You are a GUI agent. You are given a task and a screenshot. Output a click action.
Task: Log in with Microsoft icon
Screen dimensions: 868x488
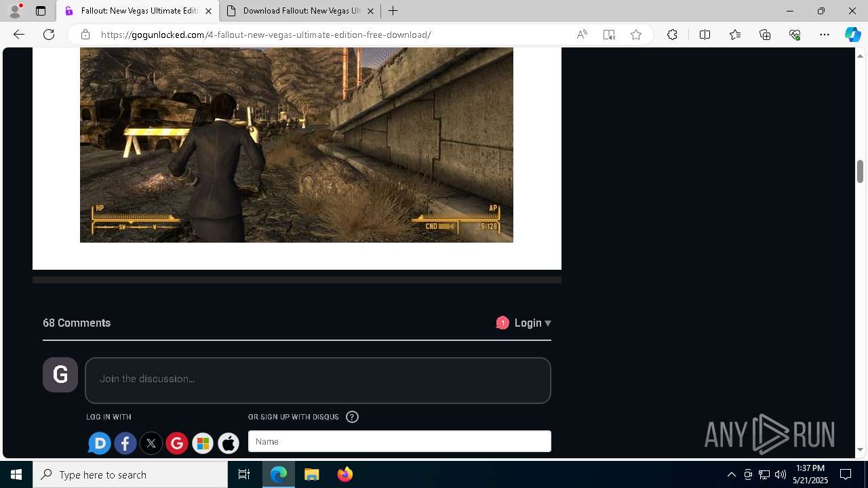[x=203, y=443]
